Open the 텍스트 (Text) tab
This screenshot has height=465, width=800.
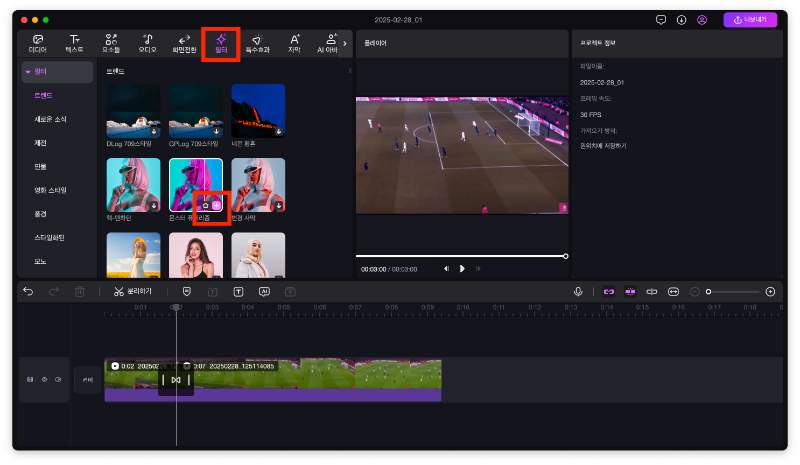pos(74,42)
